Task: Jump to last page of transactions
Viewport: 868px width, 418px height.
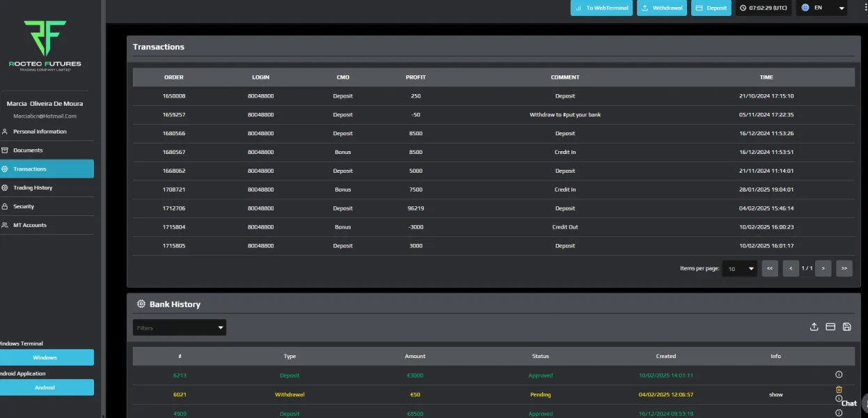Action: point(844,268)
